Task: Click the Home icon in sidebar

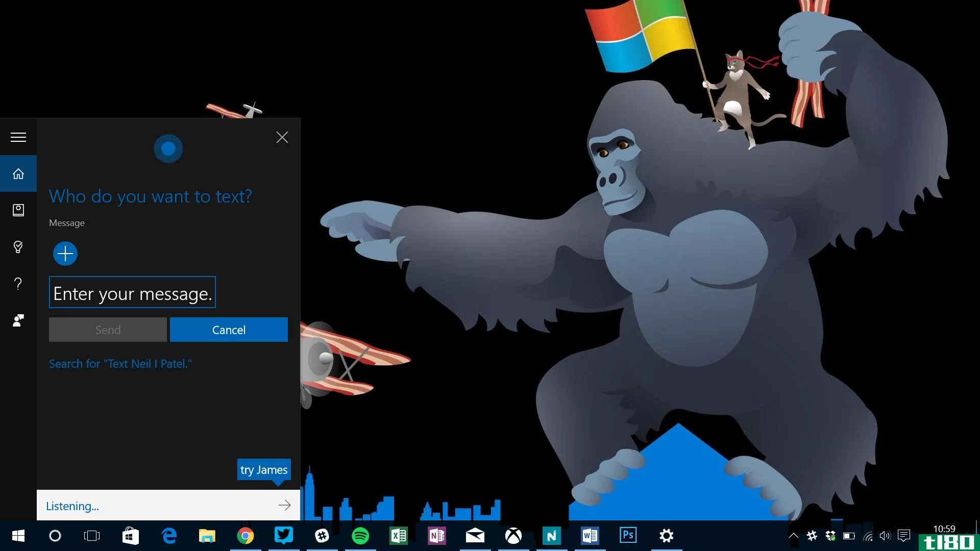Action: [18, 173]
